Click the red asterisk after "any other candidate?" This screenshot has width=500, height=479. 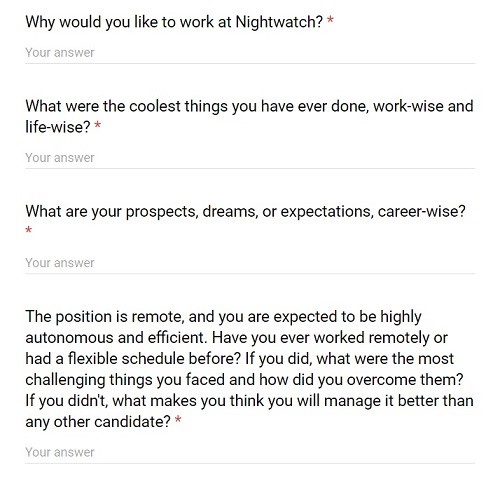(178, 419)
